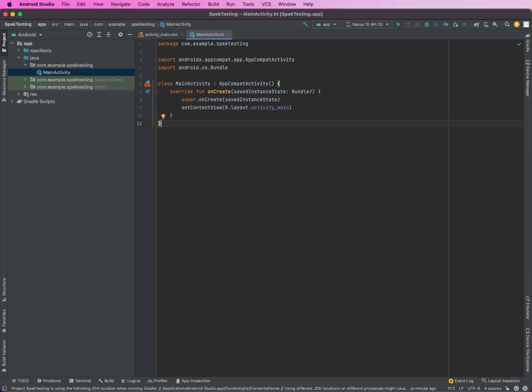Click Expand All in Project panel
532x392 pixels.
tap(99, 34)
